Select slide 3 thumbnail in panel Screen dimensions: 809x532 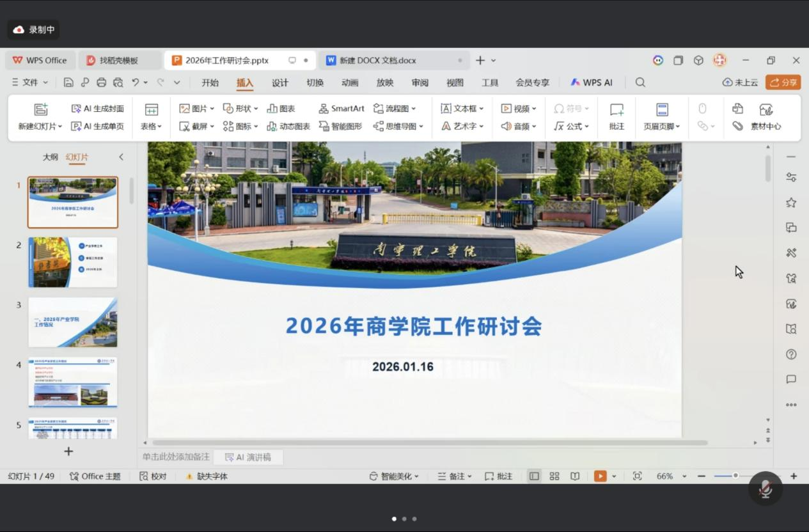(73, 322)
